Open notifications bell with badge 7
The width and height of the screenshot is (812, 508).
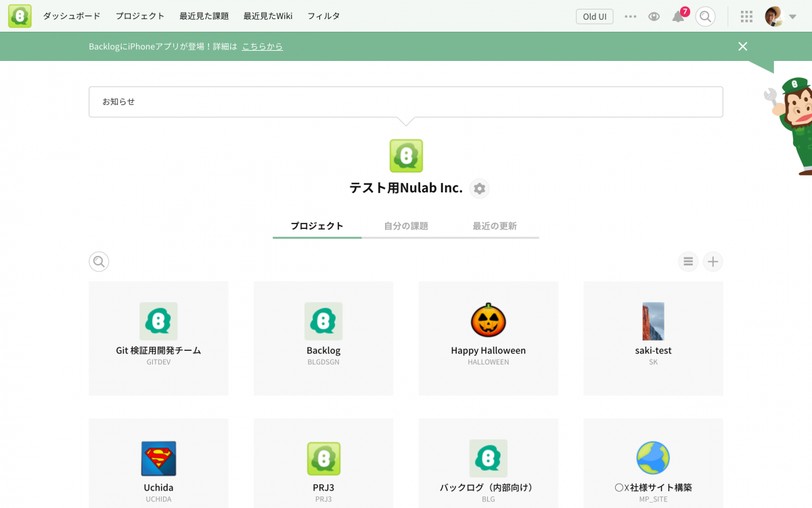(679, 16)
